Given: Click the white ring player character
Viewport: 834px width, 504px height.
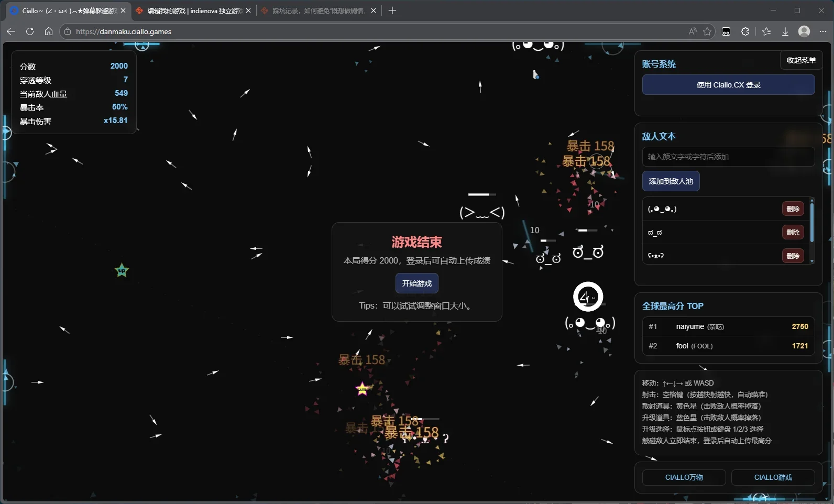Looking at the screenshot, I should point(588,297).
